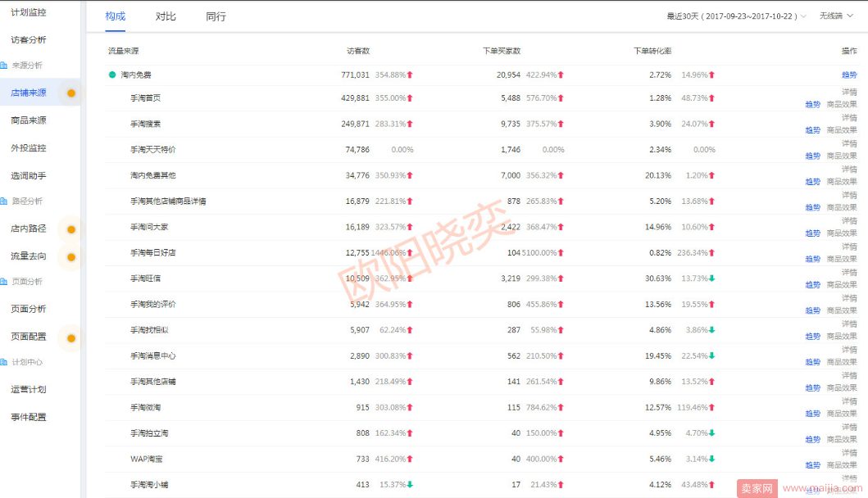Open the 最近30天 date range dropdown
Screen dimensions: 868x498
736,16
